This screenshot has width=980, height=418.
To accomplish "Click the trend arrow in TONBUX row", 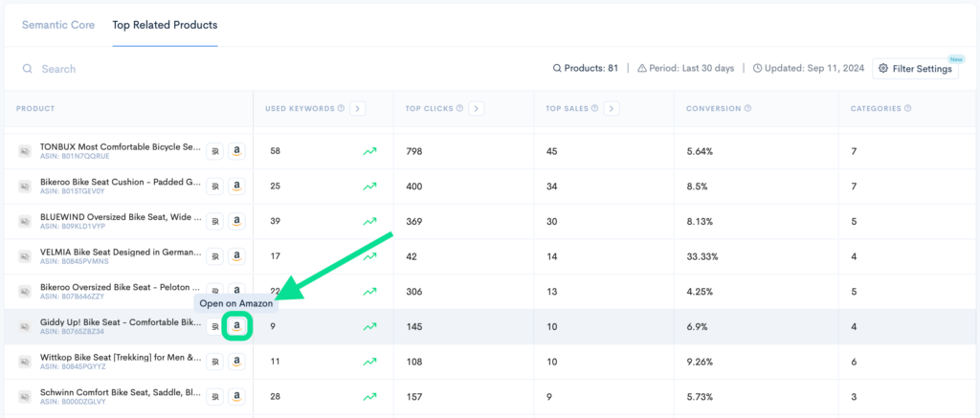I will [370, 151].
